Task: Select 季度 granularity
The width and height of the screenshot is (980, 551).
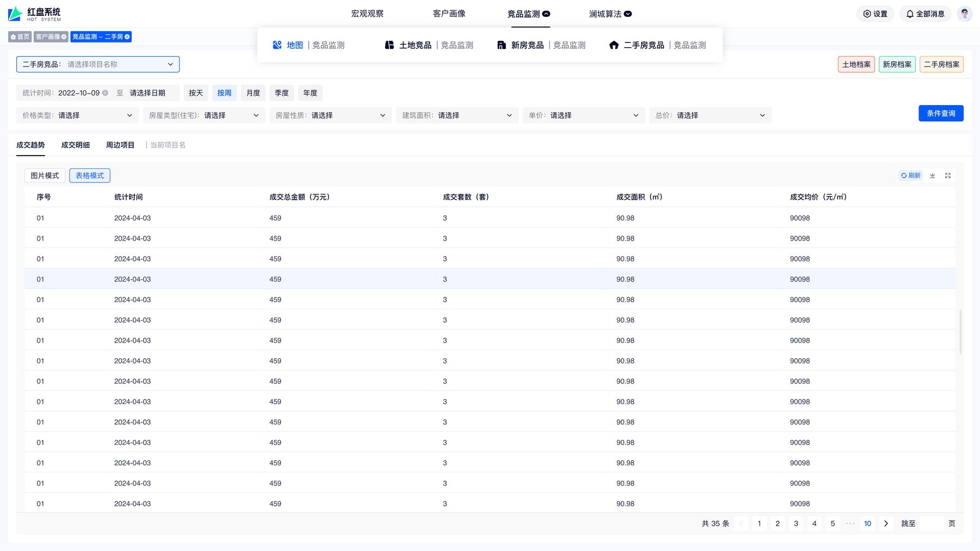Action: (281, 93)
